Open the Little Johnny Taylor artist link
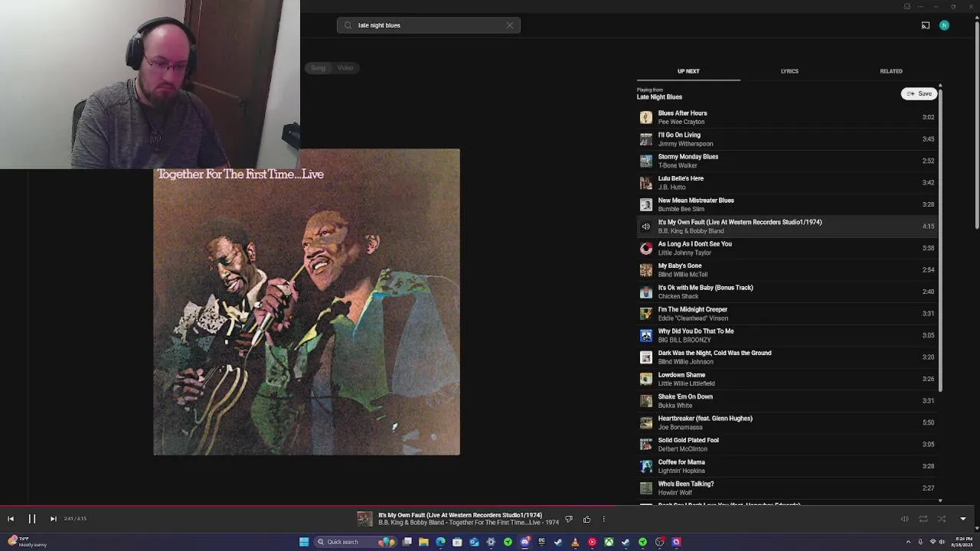 click(684, 253)
